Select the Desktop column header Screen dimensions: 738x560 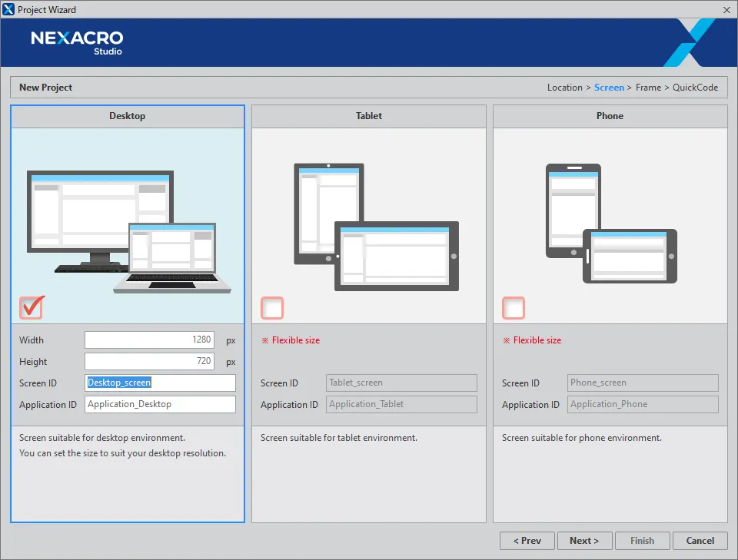(128, 116)
